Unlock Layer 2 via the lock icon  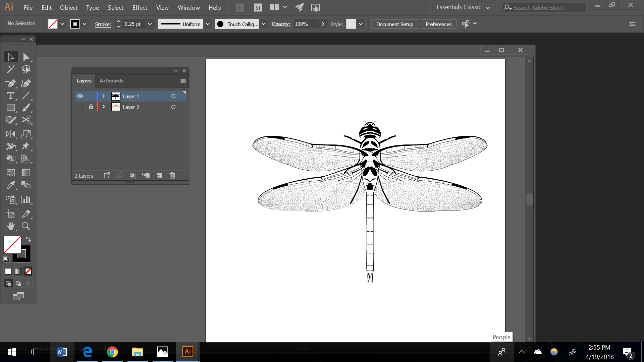(91, 107)
